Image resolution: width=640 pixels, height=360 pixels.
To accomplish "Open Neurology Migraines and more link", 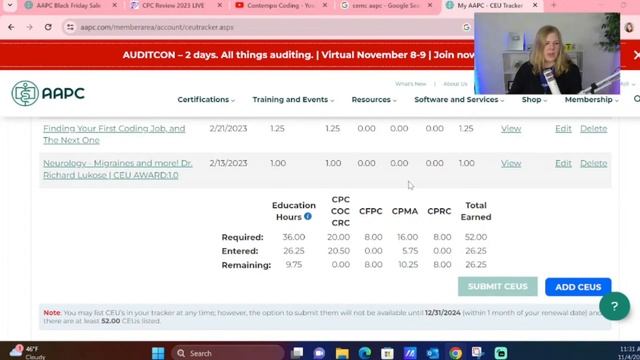I will (x=118, y=169).
